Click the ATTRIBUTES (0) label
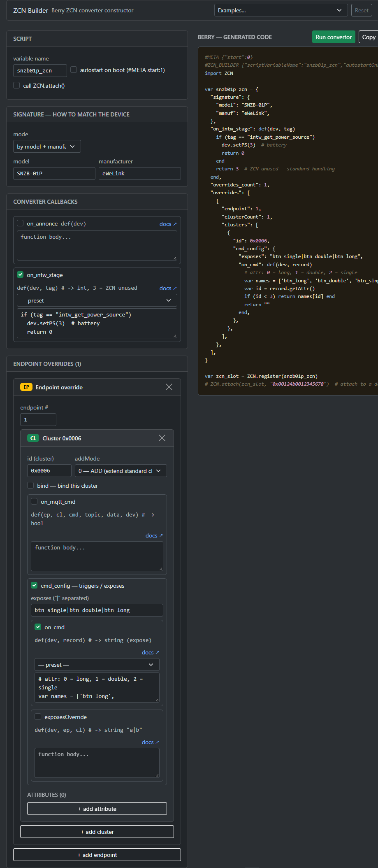 click(46, 795)
